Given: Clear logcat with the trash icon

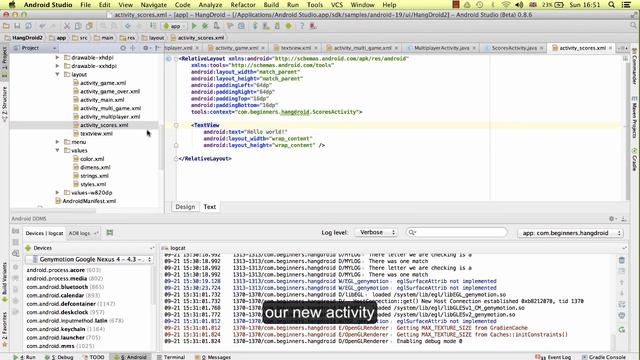Looking at the screenshot, I should (x=621, y=260).
